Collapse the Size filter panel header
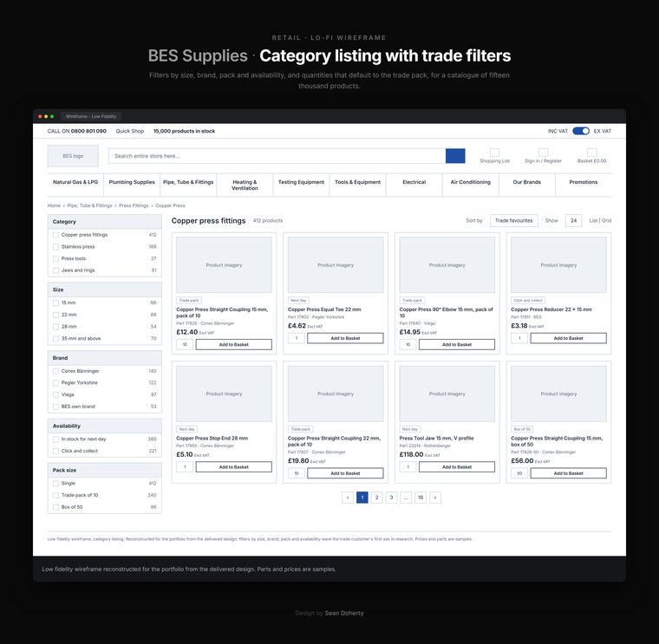Viewport: 659px width, 644px height. (x=105, y=289)
